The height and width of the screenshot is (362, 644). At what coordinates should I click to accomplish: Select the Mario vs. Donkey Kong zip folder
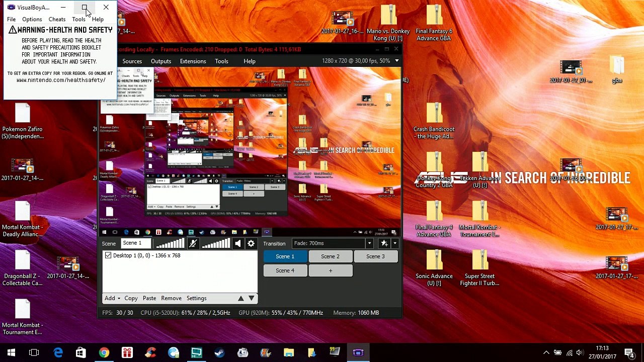388,24
